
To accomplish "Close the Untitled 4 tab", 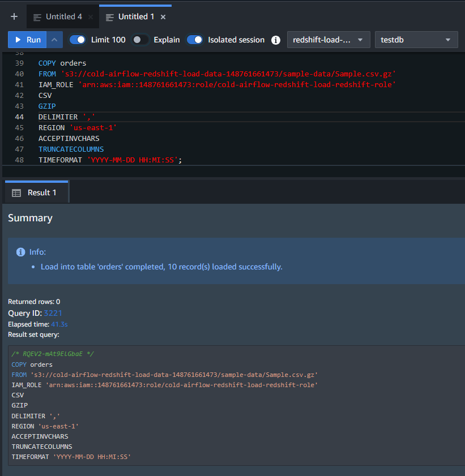I will tap(91, 17).
